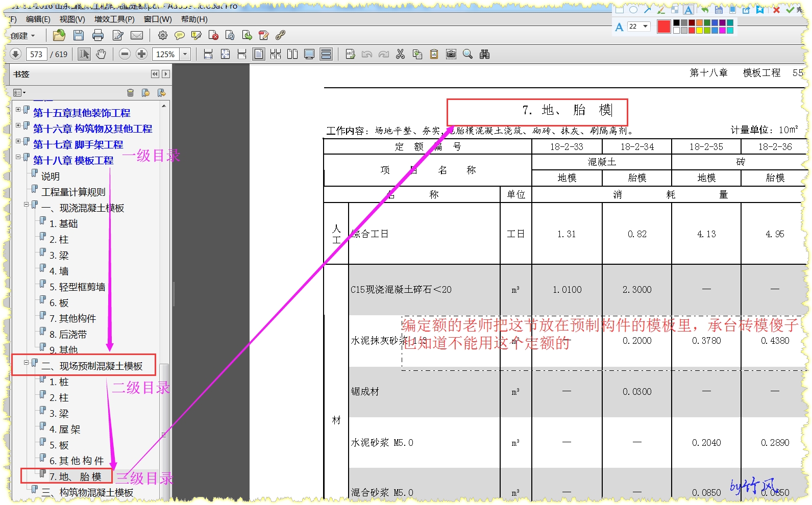The height and width of the screenshot is (505, 812).
Task: Expand 第十五章其他装饰工程 bookmark
Action: [x=18, y=109]
